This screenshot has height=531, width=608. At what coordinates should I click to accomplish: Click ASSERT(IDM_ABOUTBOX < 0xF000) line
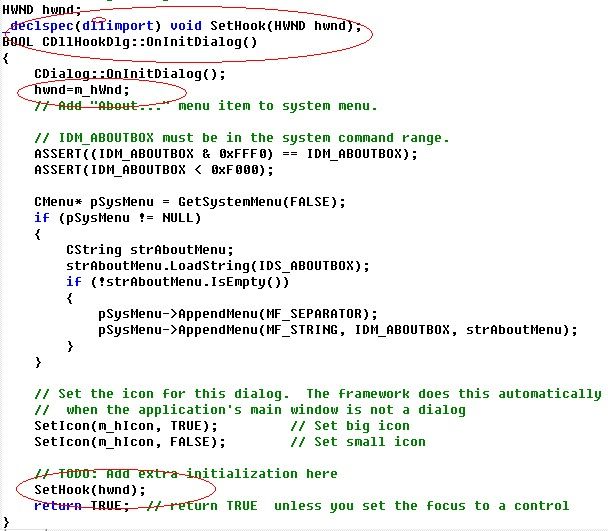coord(154,170)
